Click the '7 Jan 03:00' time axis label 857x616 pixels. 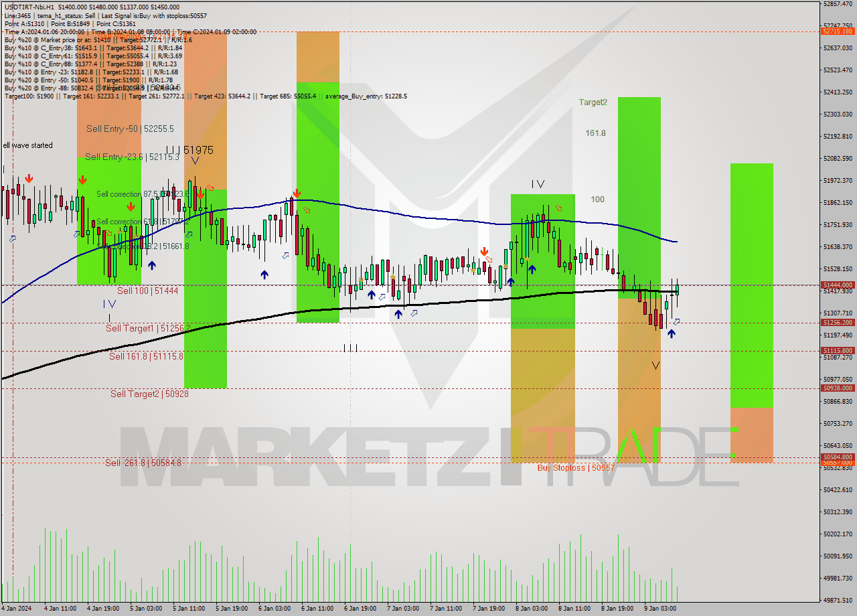[x=403, y=609]
